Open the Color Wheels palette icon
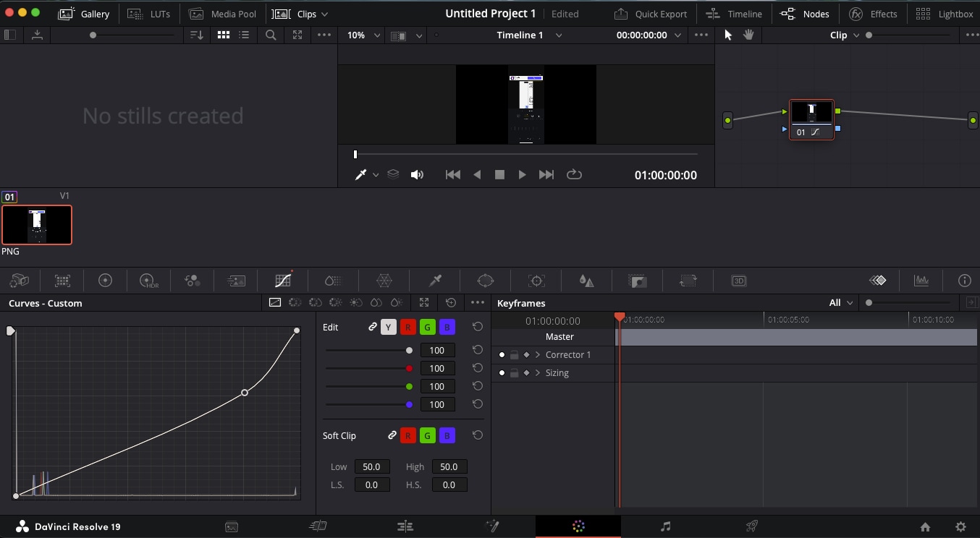980x538 pixels. [105, 281]
